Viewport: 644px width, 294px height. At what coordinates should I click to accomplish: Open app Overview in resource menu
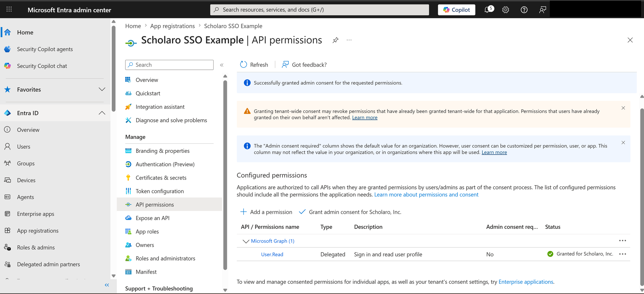tap(147, 80)
